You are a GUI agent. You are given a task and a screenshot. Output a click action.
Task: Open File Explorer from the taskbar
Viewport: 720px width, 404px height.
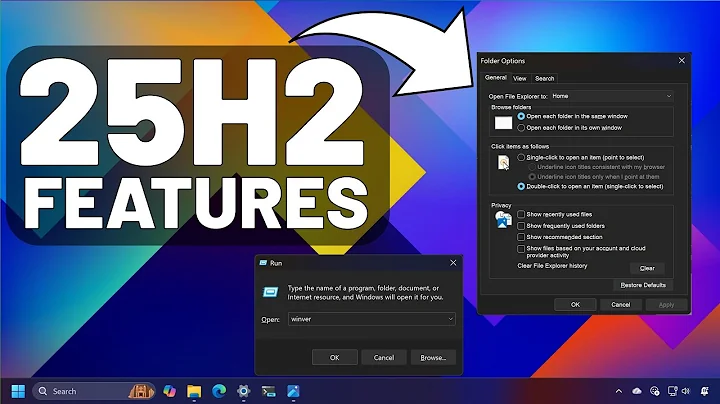[194, 391]
